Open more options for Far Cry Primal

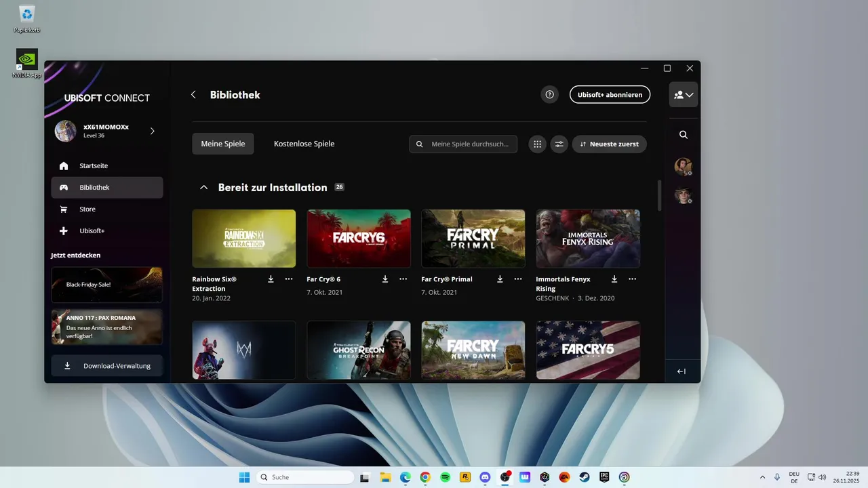518,279
